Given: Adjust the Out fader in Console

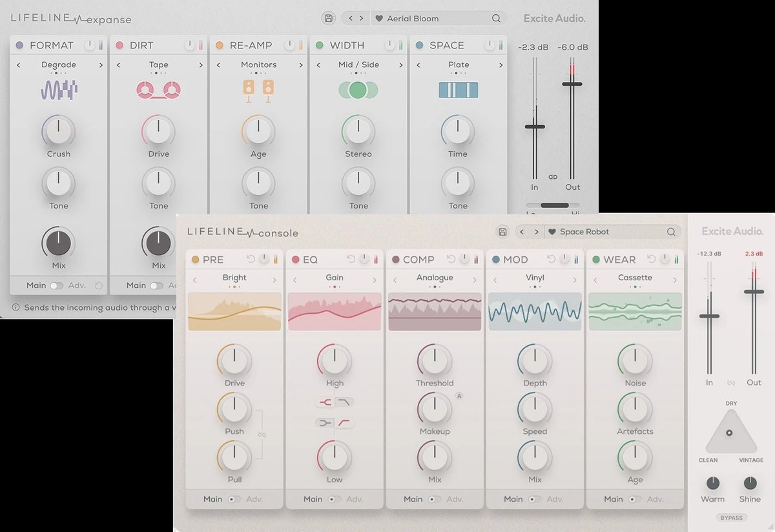Looking at the screenshot, I should (x=754, y=292).
